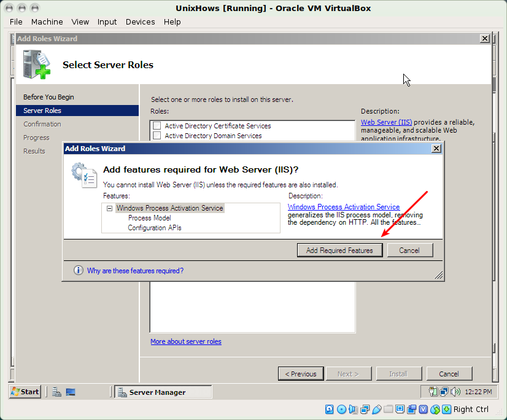Screen dimensions: 507x420
Task: Check the Active Directory Certificate Services checkbox
Action: [156, 126]
